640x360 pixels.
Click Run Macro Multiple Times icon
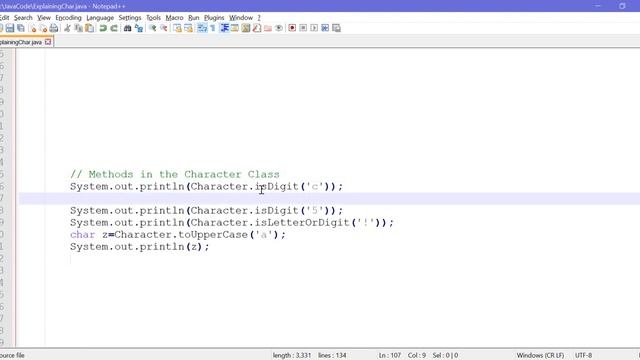pyautogui.click(x=325, y=28)
